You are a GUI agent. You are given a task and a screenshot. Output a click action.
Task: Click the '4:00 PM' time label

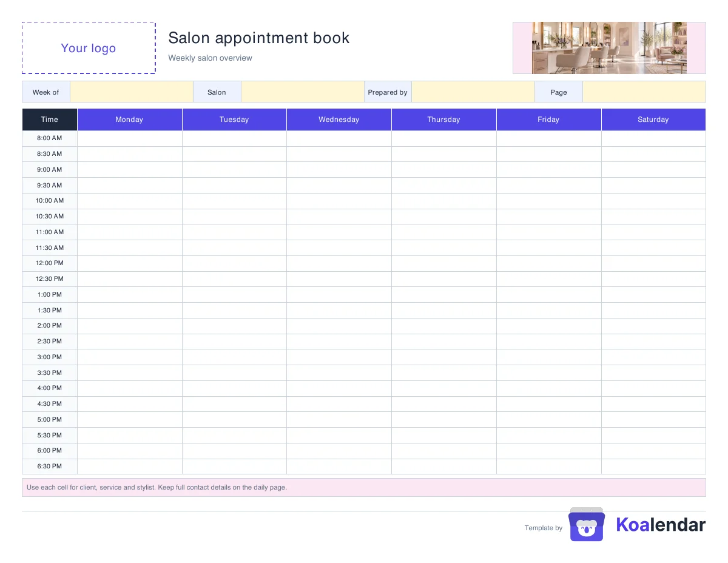tap(50, 388)
